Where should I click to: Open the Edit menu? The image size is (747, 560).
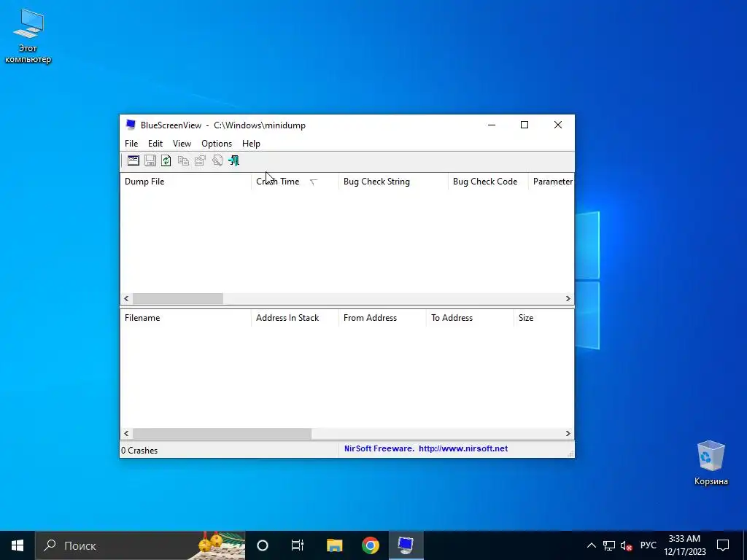click(x=155, y=144)
